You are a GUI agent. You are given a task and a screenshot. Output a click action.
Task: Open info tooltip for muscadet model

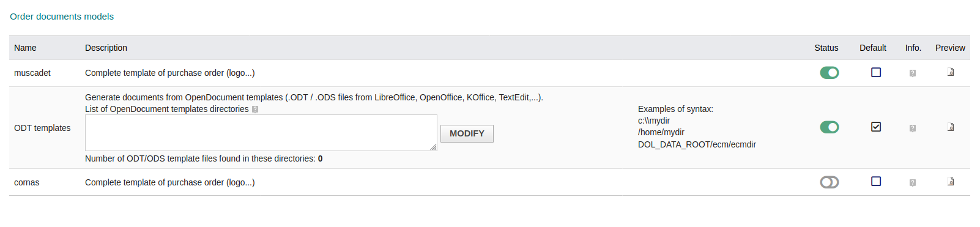point(912,73)
